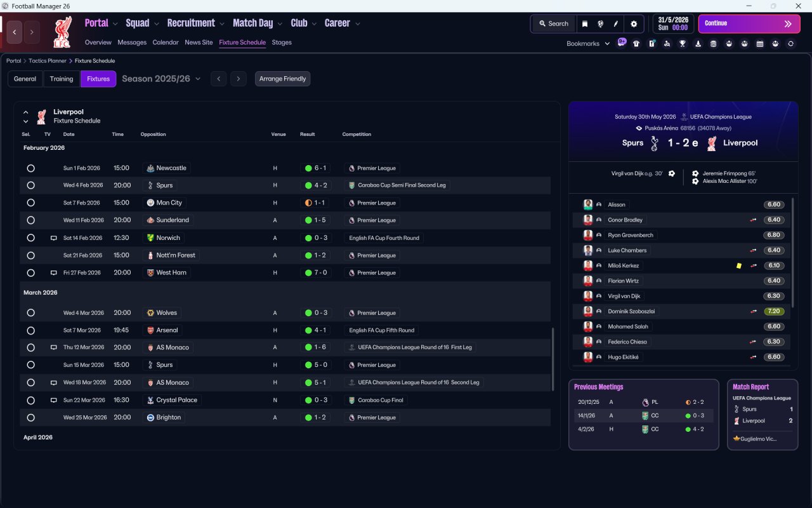The image size is (812, 508).
Task: Click the TV icon on the Norwich fixture row
Action: 54,238
